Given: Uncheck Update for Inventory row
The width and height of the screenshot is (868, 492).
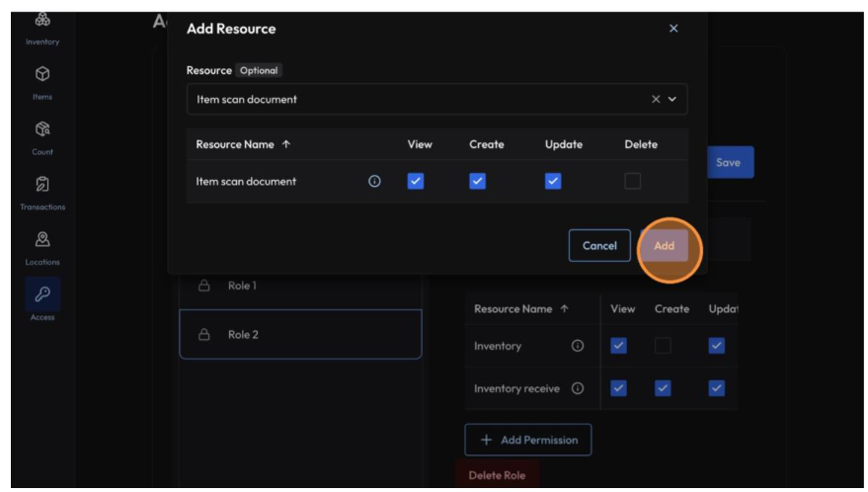Looking at the screenshot, I should point(716,346).
